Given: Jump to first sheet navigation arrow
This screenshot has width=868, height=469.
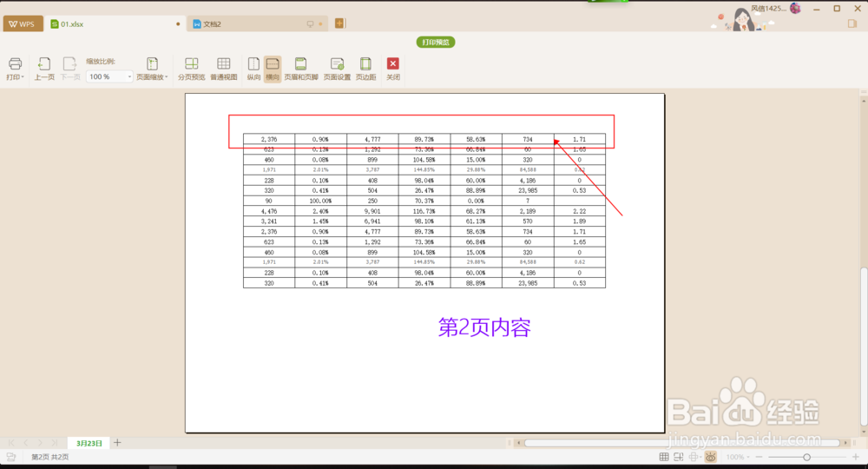Looking at the screenshot, I should click(11, 443).
